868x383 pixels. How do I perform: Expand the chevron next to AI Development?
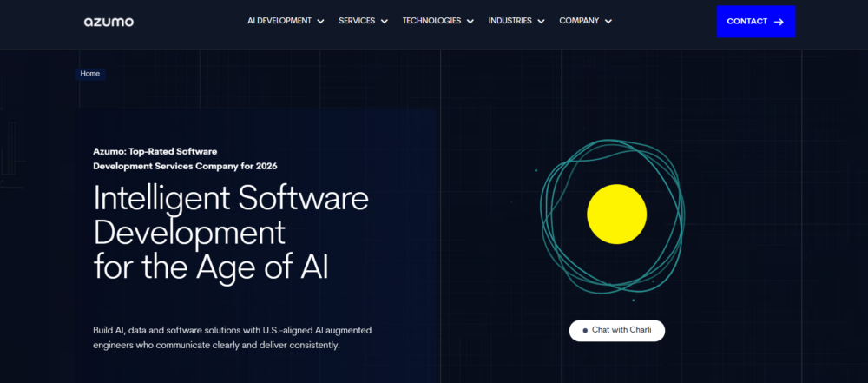coord(320,22)
